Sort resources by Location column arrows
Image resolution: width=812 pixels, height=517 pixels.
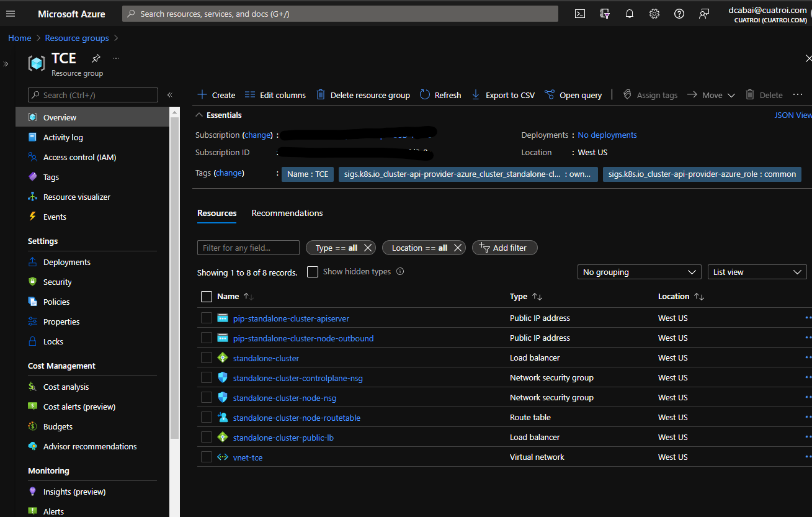click(699, 297)
